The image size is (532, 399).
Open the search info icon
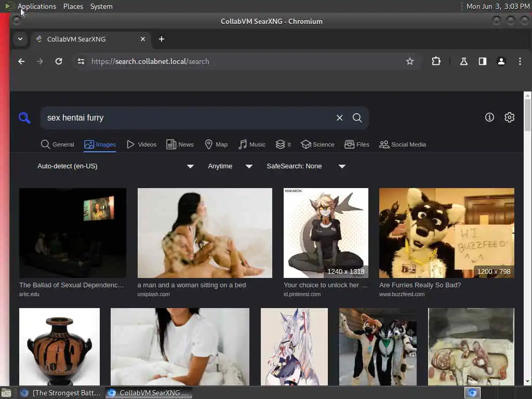[x=489, y=117]
